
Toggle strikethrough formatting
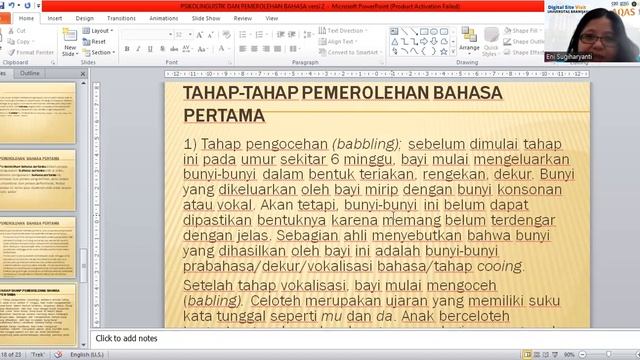174,49
